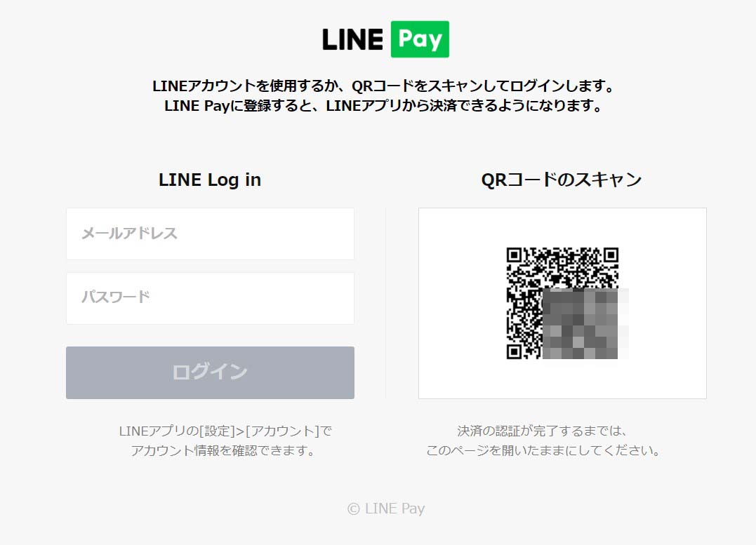The width and height of the screenshot is (756, 545).
Task: Click the LINEアプリの[設定]>[アカウント] hint text
Action: point(225,431)
